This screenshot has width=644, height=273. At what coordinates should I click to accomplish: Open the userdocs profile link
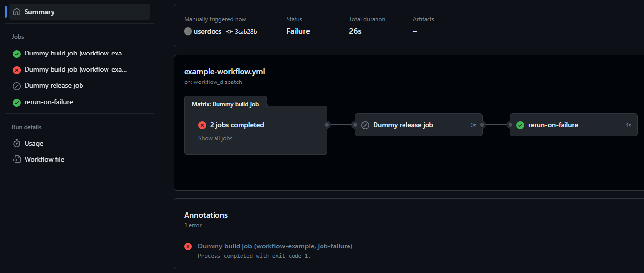point(208,31)
